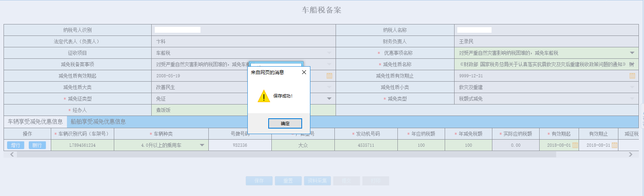Click the disabled 提交 button

click(x=346, y=181)
